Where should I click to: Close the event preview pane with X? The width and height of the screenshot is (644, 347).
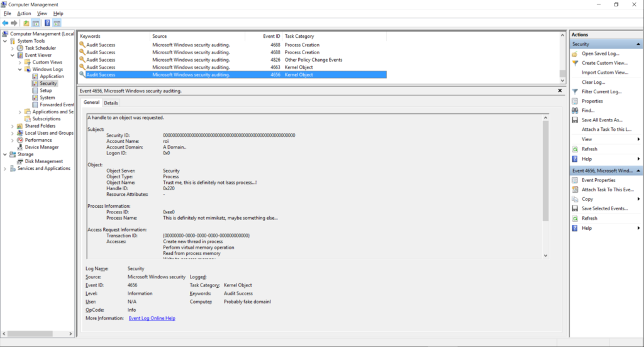point(560,91)
